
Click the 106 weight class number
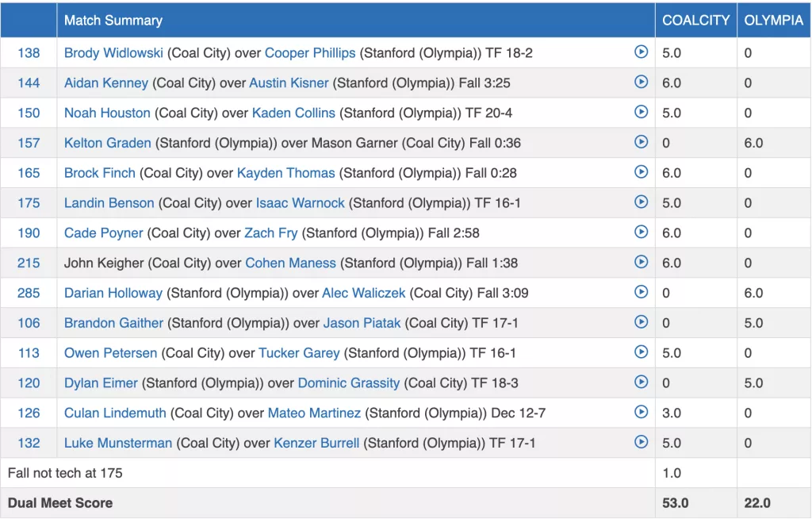tap(29, 323)
